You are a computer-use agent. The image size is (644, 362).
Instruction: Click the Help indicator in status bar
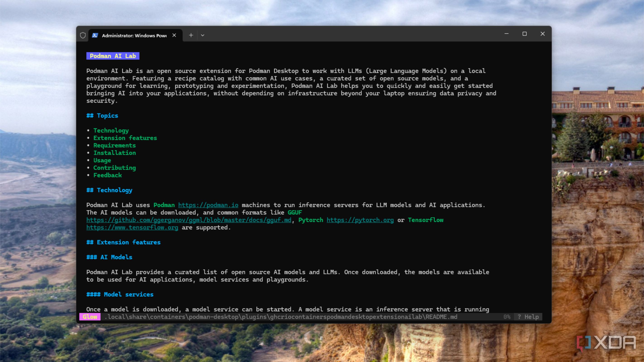[528, 317]
